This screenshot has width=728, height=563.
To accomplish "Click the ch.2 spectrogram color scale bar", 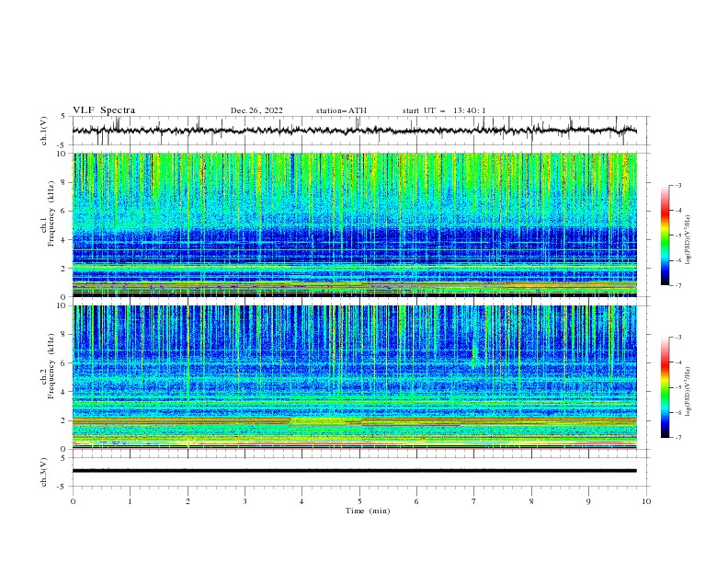I will coord(665,387).
